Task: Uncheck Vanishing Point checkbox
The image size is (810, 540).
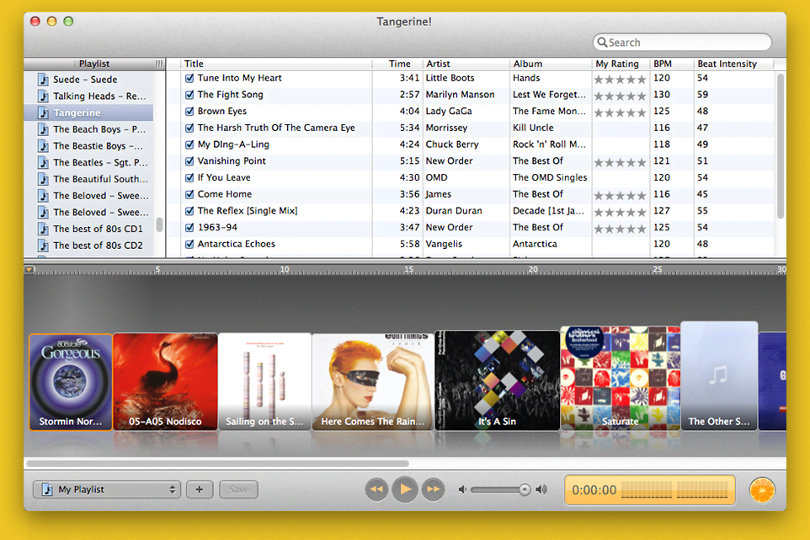Action: click(190, 161)
